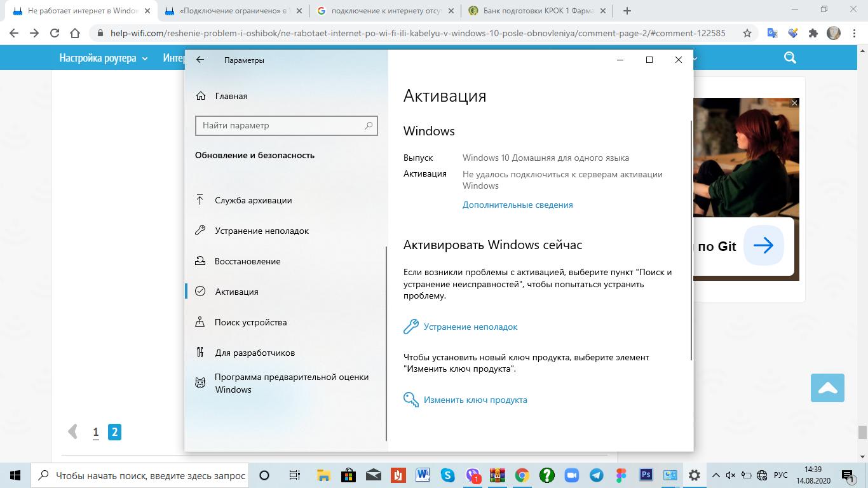
Task: Click the Settings sidebar scrollbar
Action: [386, 343]
